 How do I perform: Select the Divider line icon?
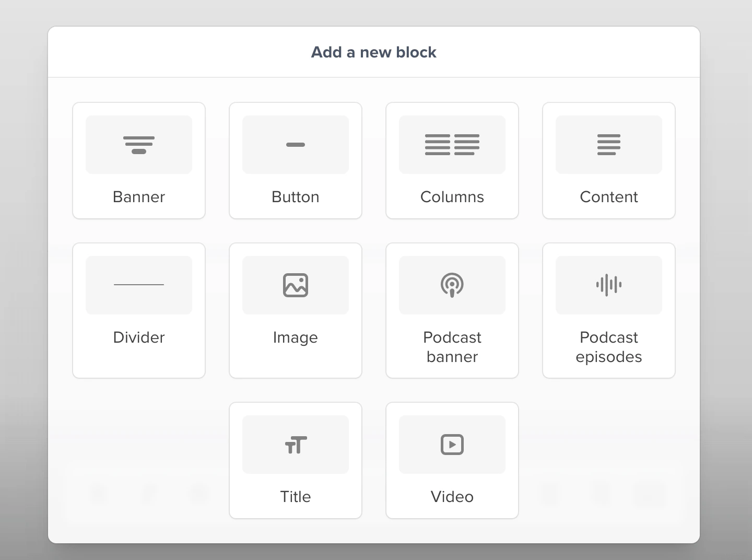pos(138,285)
